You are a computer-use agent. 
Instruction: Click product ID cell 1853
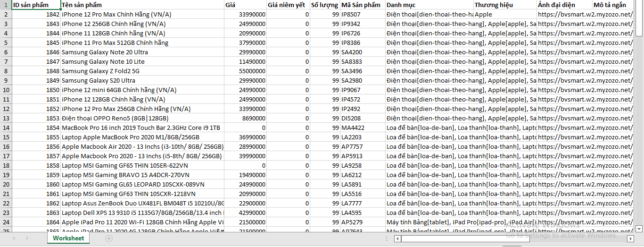(36, 118)
